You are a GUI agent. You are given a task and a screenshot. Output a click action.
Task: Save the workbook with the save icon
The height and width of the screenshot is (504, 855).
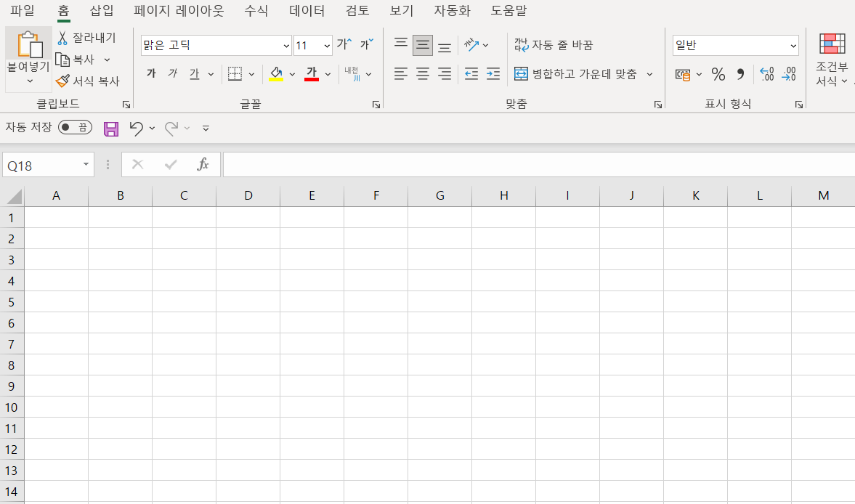click(x=110, y=128)
